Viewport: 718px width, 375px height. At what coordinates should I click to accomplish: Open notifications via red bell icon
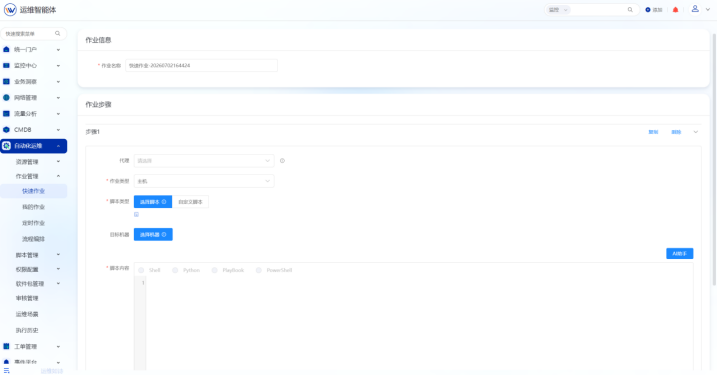(675, 10)
